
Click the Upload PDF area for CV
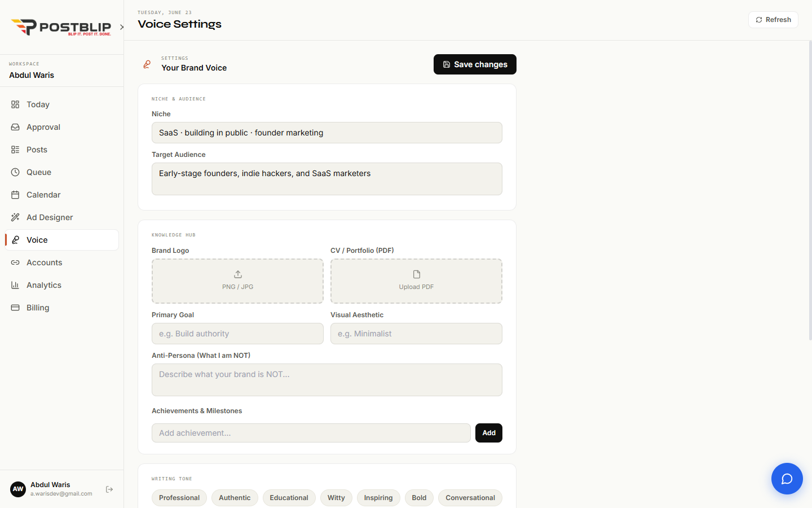416,281
